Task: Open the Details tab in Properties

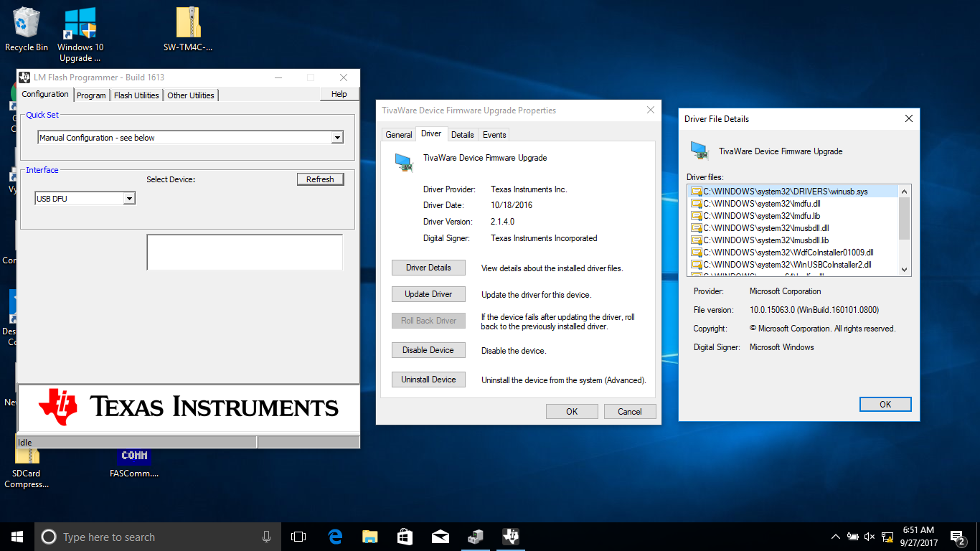Action: click(463, 135)
